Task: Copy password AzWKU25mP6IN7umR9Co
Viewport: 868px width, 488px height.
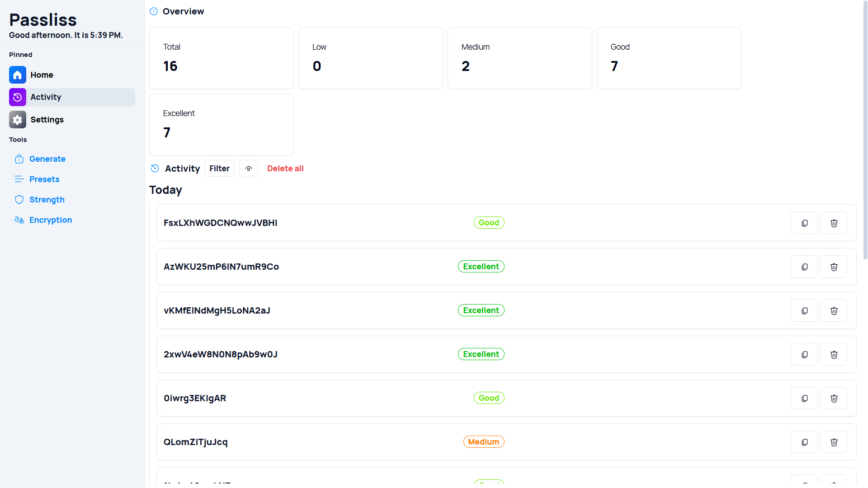Action: pos(804,267)
